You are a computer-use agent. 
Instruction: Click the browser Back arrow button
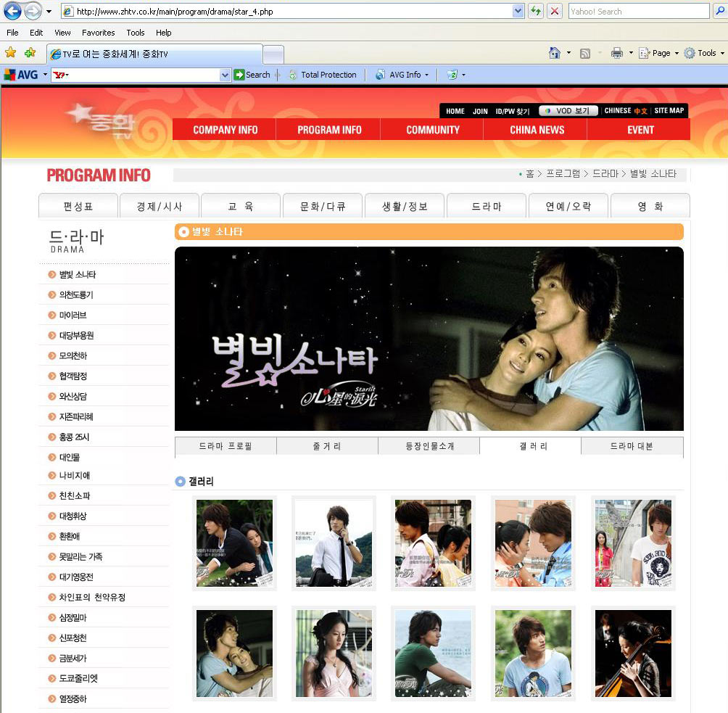[12, 11]
